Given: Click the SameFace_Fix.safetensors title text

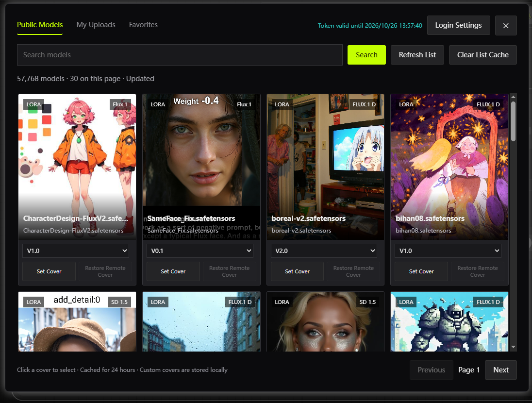Looking at the screenshot, I should 191,218.
